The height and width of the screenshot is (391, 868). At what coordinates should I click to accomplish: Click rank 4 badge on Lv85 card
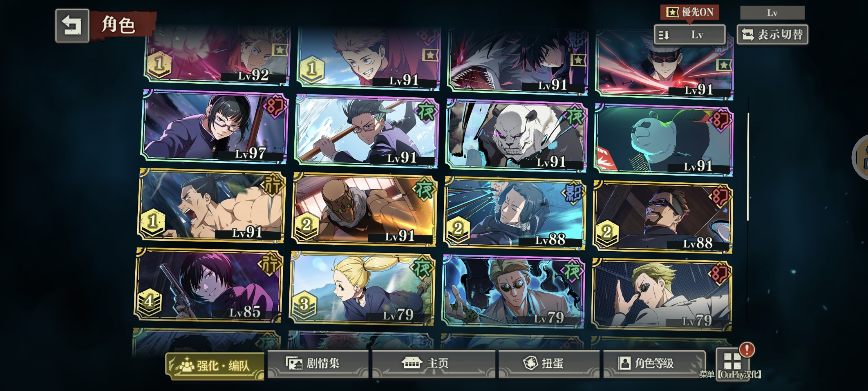coord(149,301)
